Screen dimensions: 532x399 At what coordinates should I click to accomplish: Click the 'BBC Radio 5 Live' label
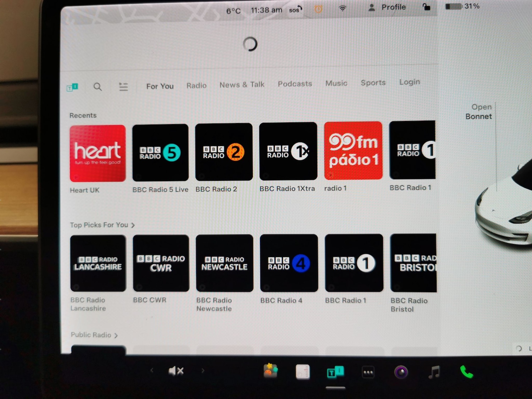click(160, 190)
